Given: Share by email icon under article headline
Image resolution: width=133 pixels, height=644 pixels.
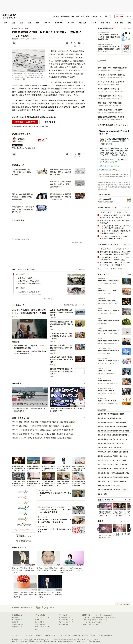Looking at the screenshot, I should (x=67, y=43).
